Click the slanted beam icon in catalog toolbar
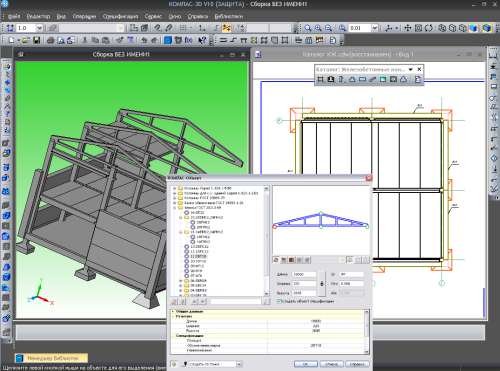Viewport: 500px width, 371px height. click(x=372, y=79)
